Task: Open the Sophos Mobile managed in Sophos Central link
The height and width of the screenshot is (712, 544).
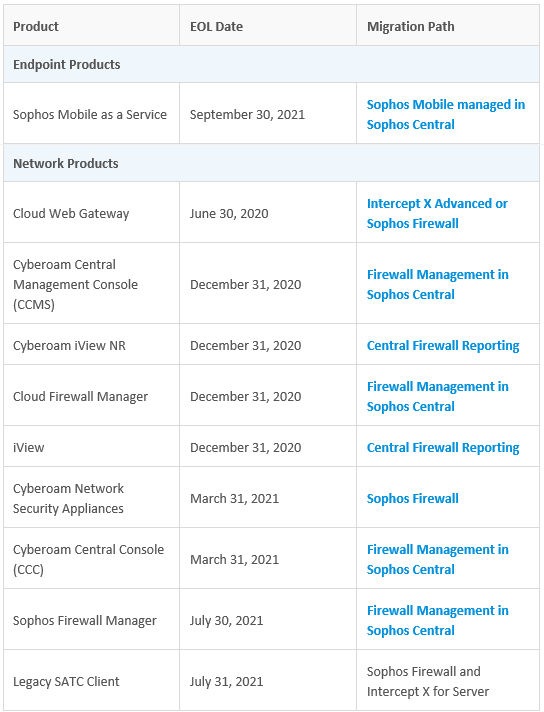Action: click(445, 114)
